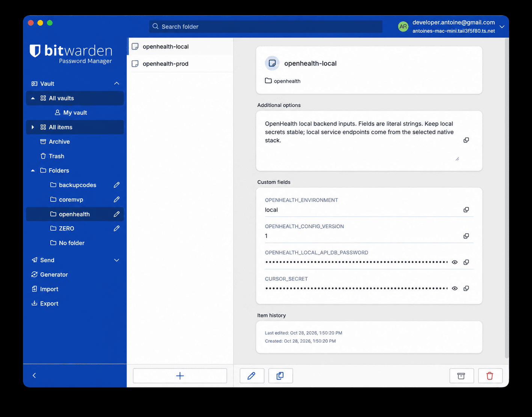Copy the CURSOR_SECRET field value

466,289
